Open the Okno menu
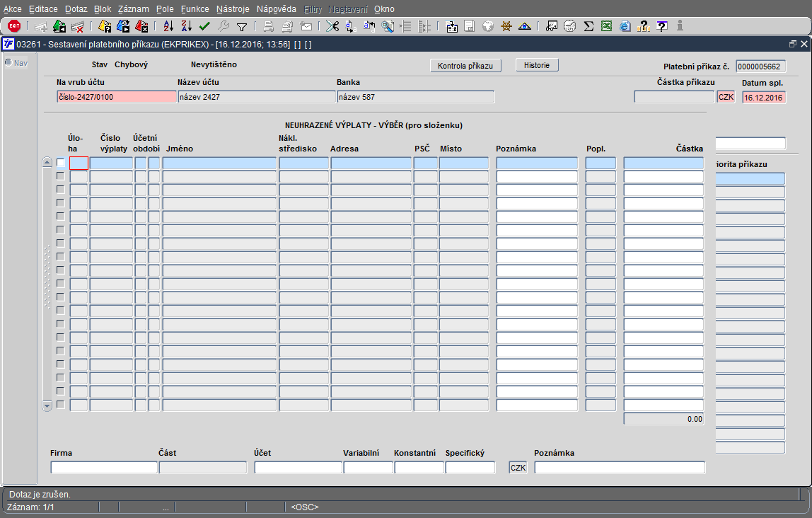Image resolution: width=812 pixels, height=518 pixels. click(384, 8)
